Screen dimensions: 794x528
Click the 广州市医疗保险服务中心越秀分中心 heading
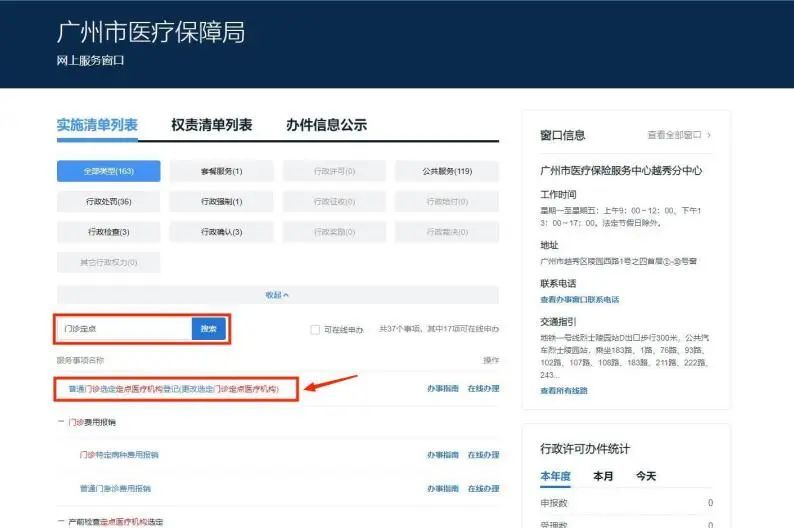621,171
